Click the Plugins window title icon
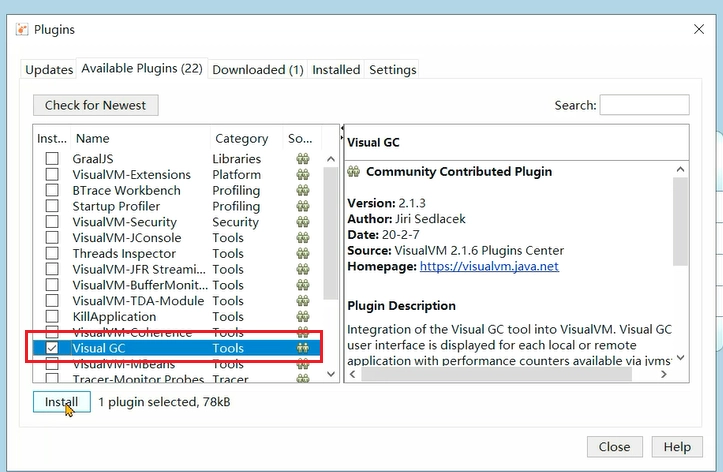 click(22, 30)
